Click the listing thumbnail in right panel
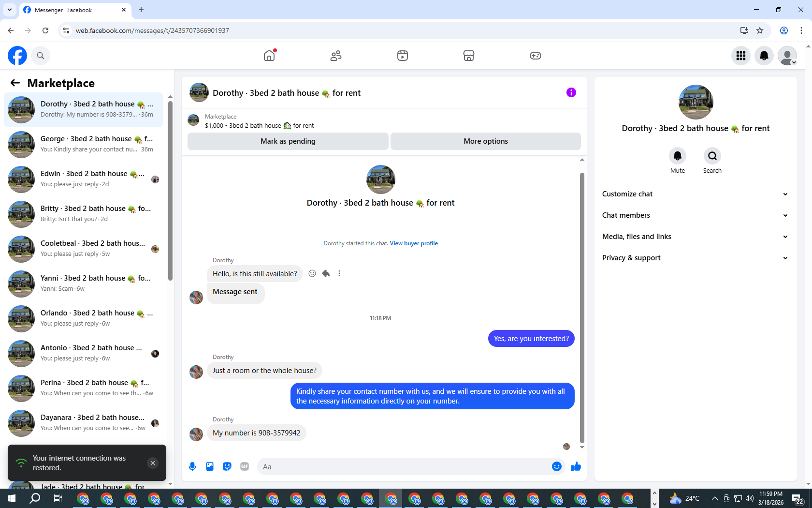The image size is (812, 508). 696,102
